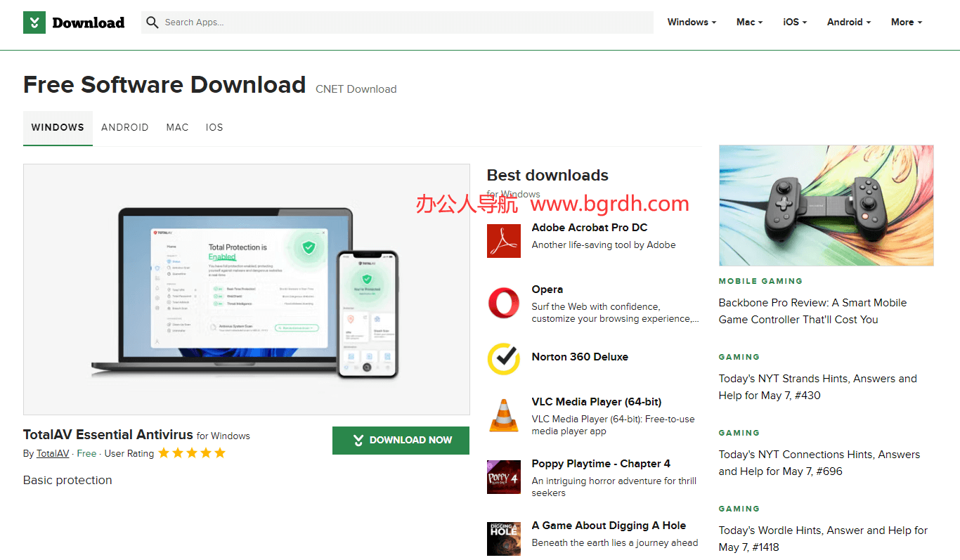The image size is (960, 560).
Task: Click the mobile game controller image
Action: pyautogui.click(x=826, y=205)
